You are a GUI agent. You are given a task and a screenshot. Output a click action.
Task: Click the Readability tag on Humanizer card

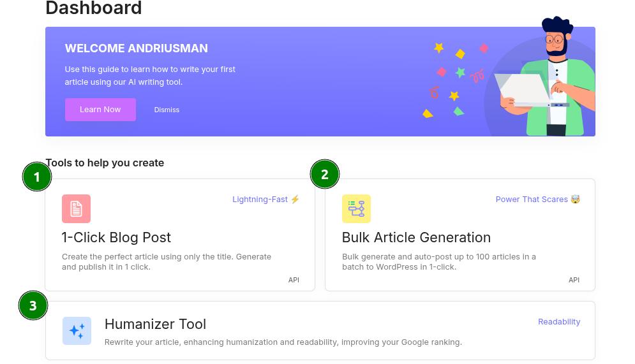559,322
